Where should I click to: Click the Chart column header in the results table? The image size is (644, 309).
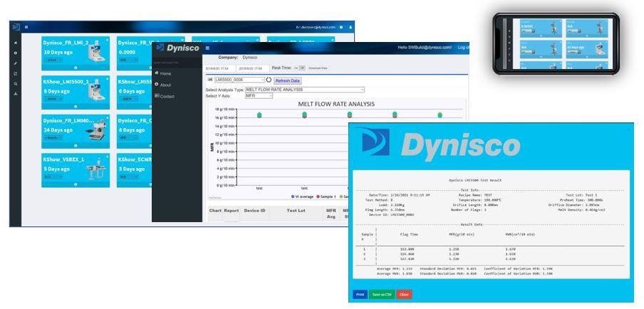click(x=215, y=211)
